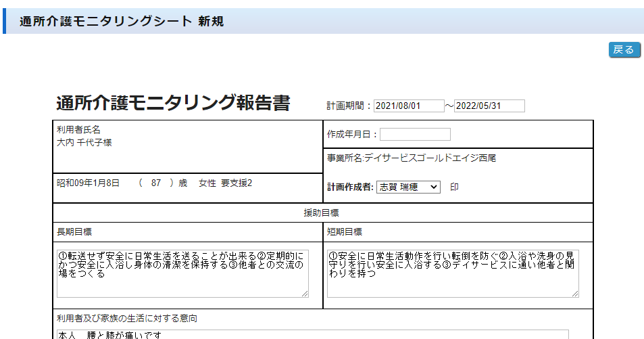Click inside the 長期目標 text area

coord(182,273)
